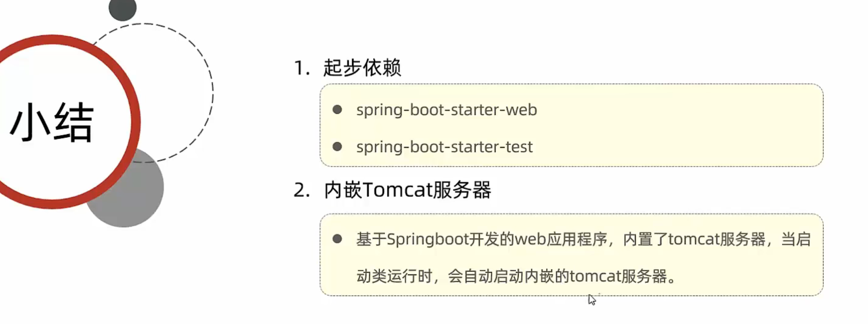The image size is (868, 324).
Task: Click heading 内嵌Tomcat服务器
Action: click(408, 190)
